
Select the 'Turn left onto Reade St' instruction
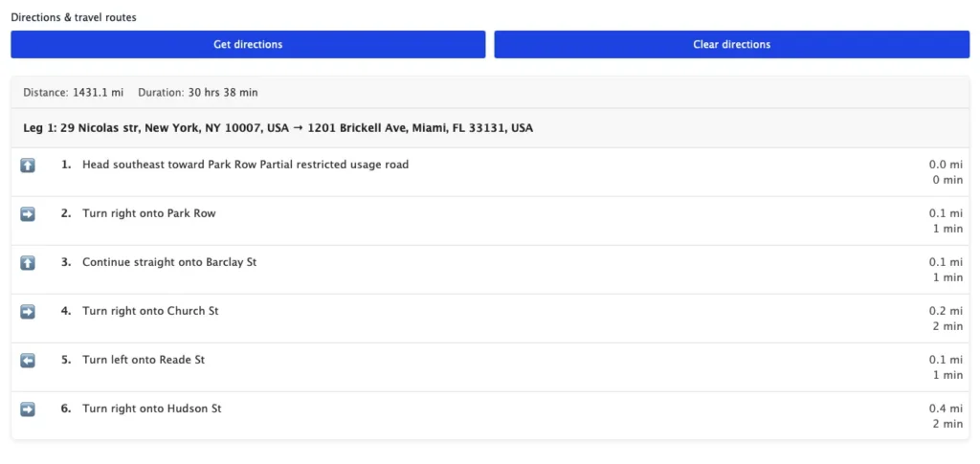pos(144,360)
